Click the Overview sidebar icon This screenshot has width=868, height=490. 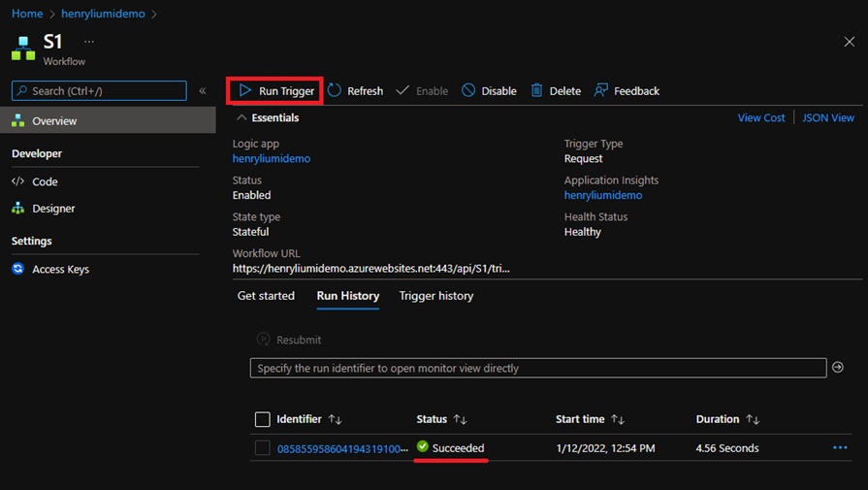point(17,120)
